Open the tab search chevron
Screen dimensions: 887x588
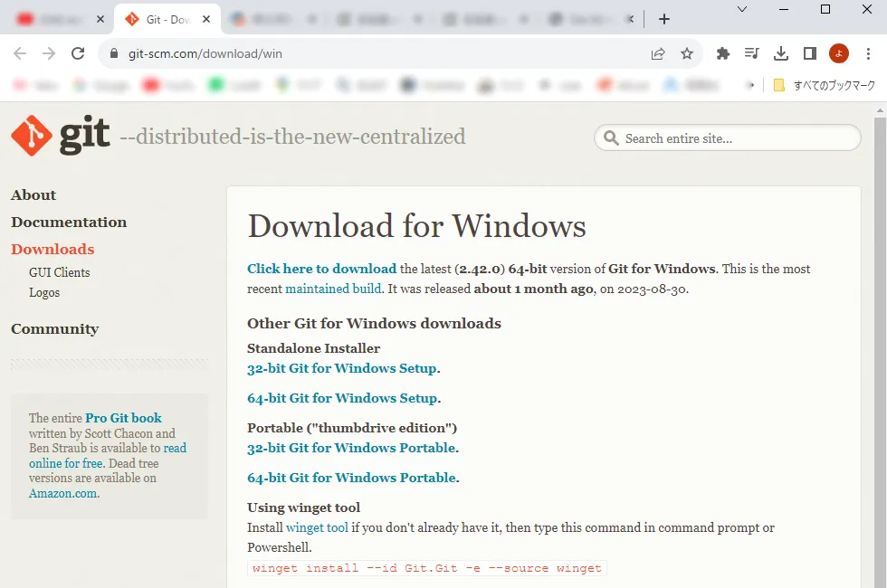742,9
